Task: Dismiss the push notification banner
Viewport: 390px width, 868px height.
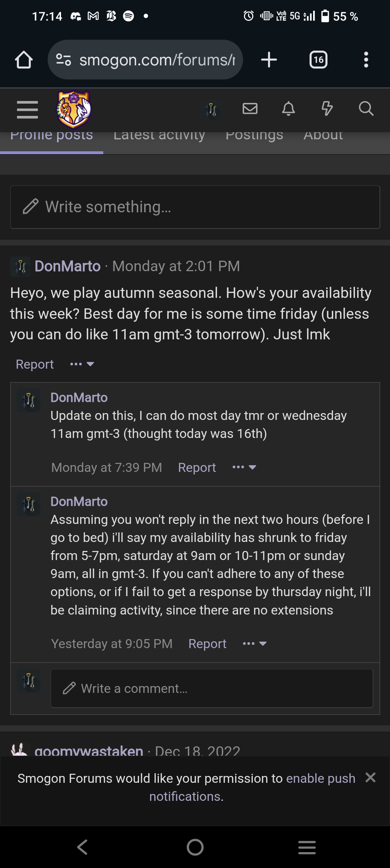Action: (370, 777)
